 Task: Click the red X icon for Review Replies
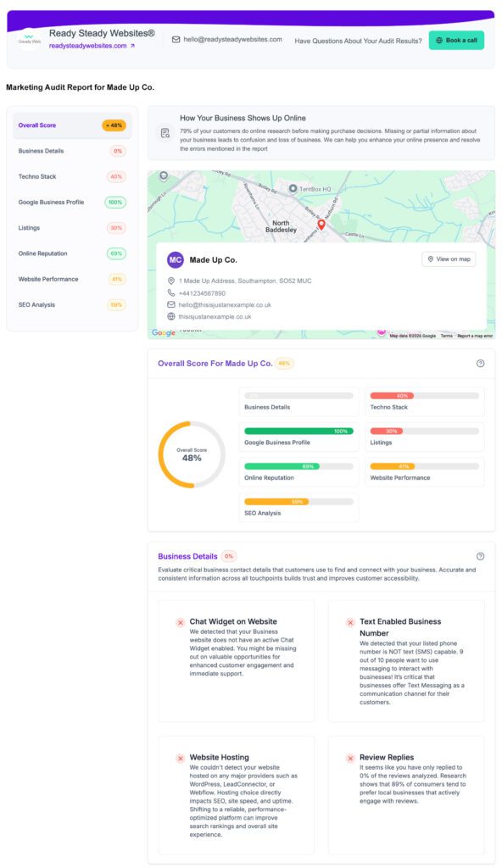pyautogui.click(x=350, y=759)
